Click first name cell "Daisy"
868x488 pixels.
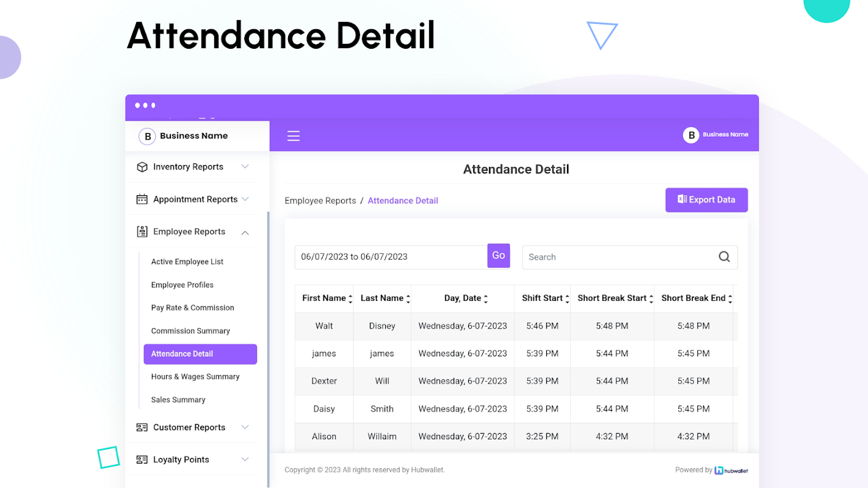pyautogui.click(x=324, y=409)
